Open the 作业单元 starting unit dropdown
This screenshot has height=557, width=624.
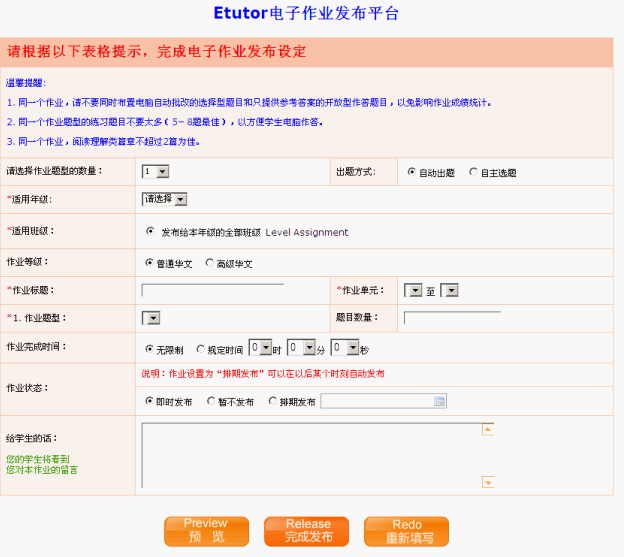[x=413, y=290]
